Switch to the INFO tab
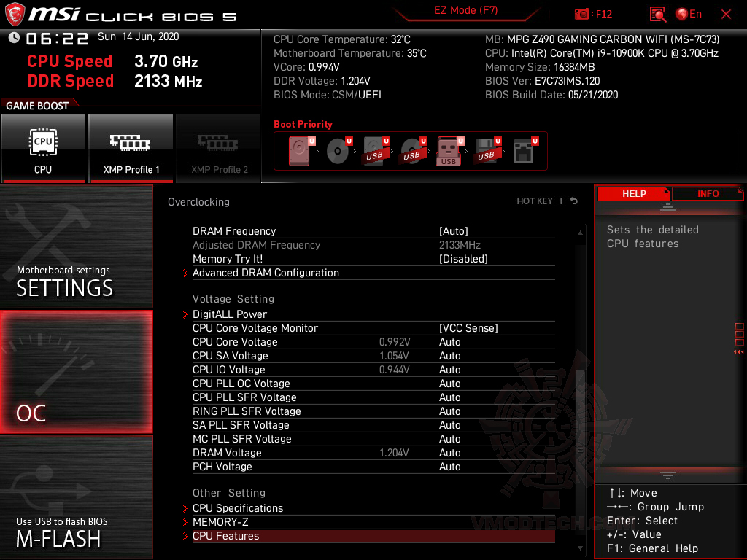 tap(708, 194)
